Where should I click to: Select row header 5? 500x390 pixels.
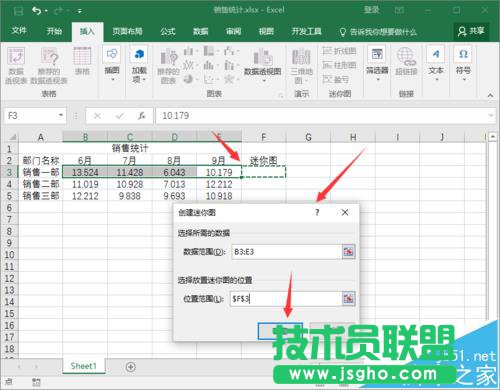point(9,196)
